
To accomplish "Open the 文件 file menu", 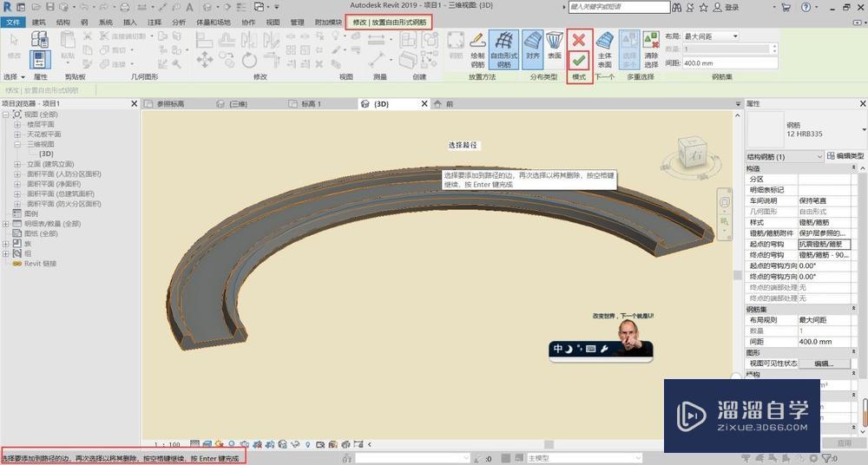I will click(x=13, y=23).
